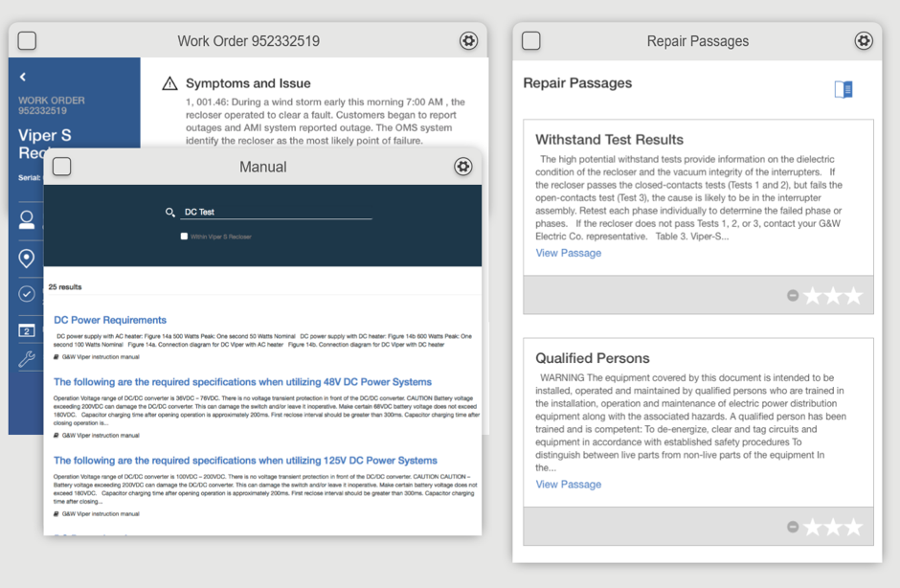Rate Withstand Test Results three stars

[854, 296]
